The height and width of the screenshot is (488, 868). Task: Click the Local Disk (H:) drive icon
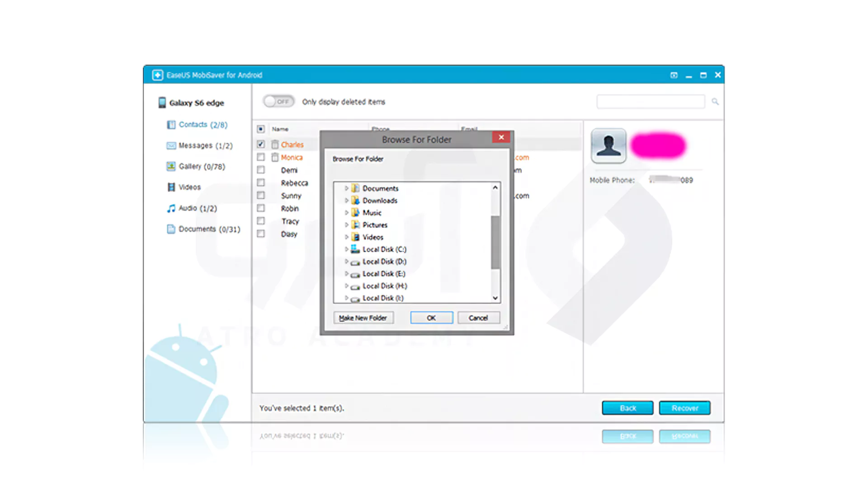355,286
